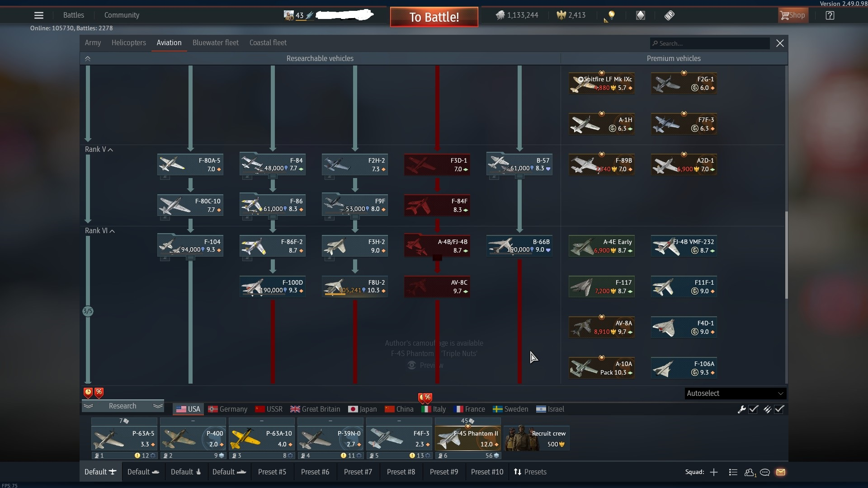Open the friends/contacts icon
868x488 pixels.
click(x=750, y=472)
